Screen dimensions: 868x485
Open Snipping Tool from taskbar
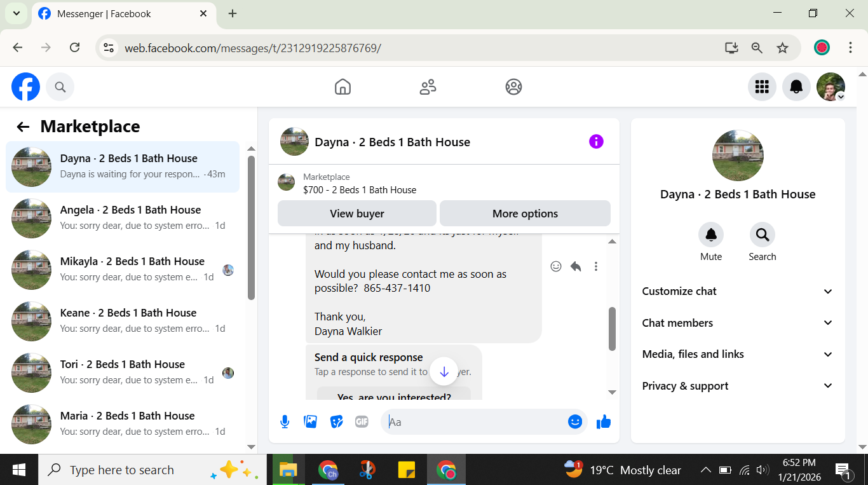click(367, 470)
